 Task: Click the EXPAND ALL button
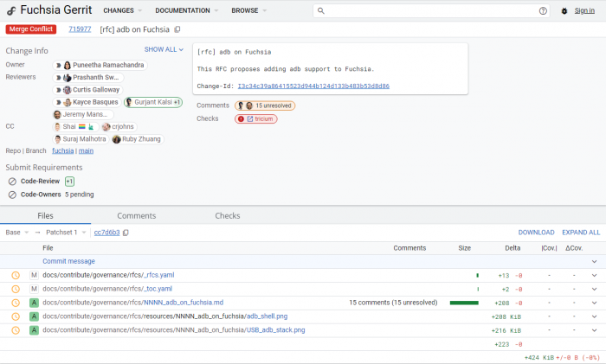click(581, 233)
